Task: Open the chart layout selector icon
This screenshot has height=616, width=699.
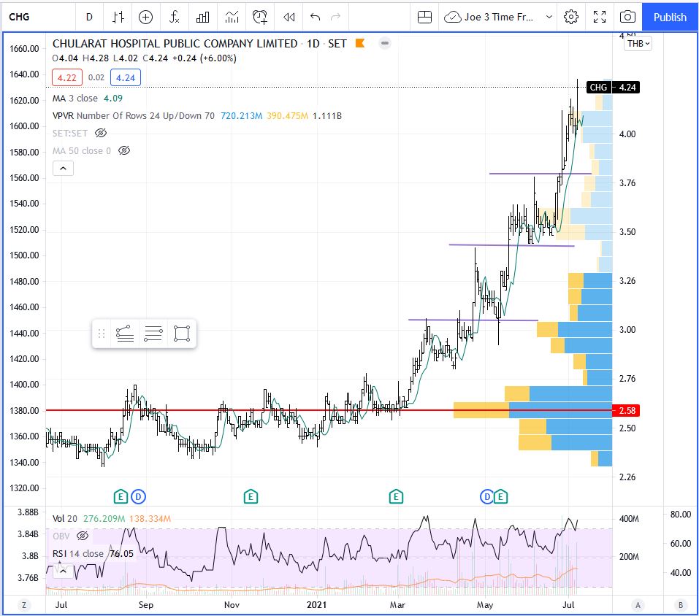Action: [424, 17]
